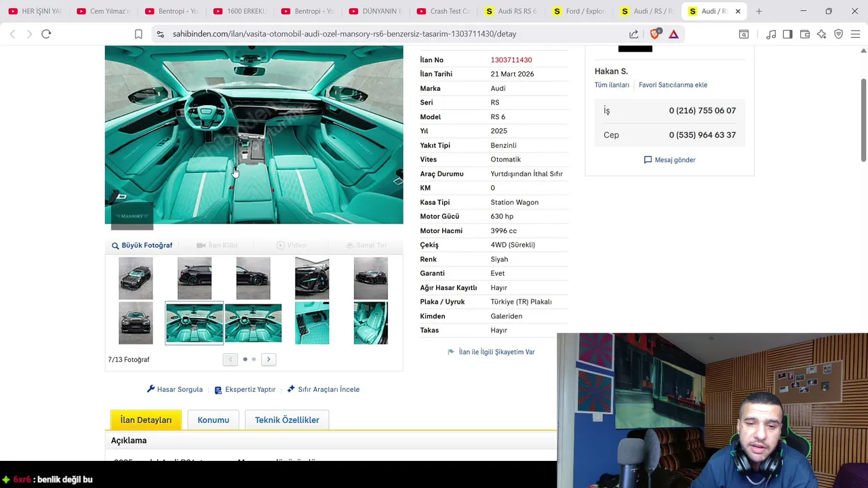This screenshot has height=488, width=868.
Task: Open the music playlist icon
Action: point(771,34)
